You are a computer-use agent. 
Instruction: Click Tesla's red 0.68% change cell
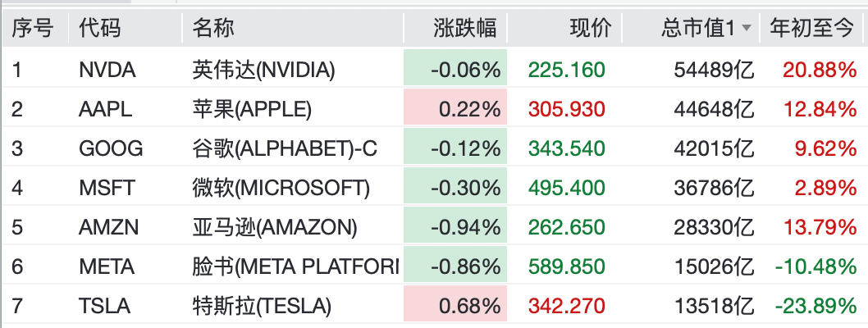[455, 303]
